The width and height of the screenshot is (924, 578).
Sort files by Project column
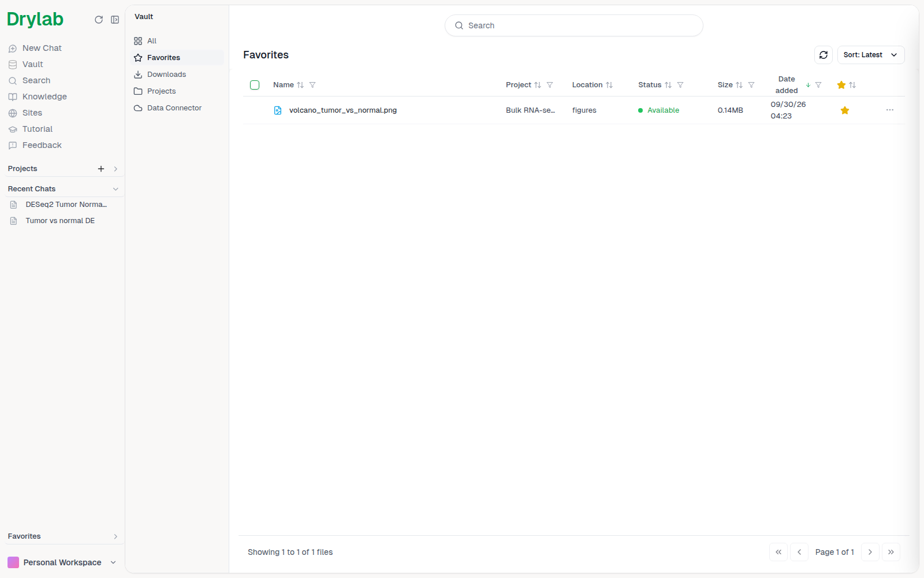click(x=538, y=85)
